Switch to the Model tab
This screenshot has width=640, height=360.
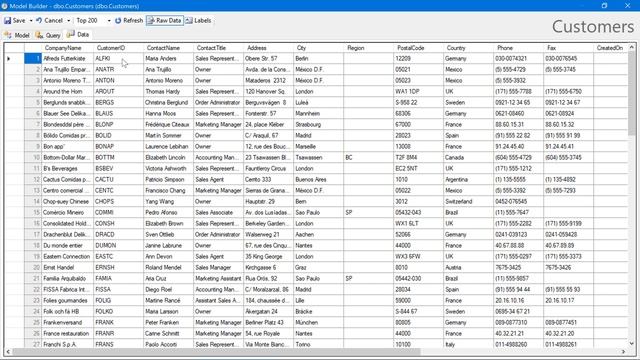[17, 35]
